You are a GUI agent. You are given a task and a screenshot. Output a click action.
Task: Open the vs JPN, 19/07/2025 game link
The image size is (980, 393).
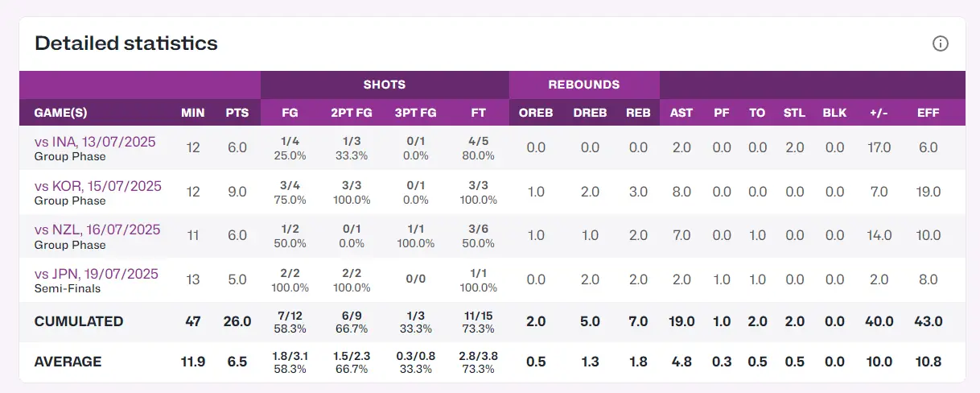point(97,274)
